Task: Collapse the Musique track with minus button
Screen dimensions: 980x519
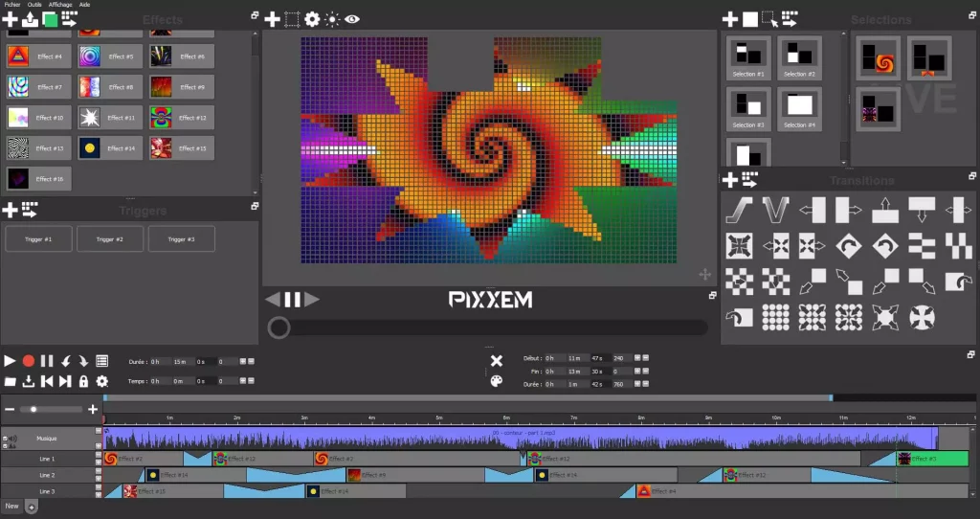Action: pyautogui.click(x=99, y=432)
